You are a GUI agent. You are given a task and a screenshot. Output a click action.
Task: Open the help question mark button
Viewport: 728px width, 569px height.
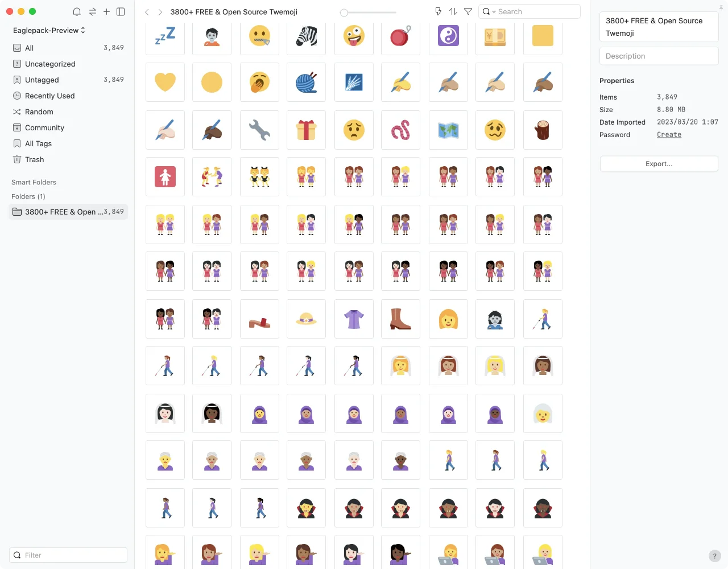(x=715, y=556)
